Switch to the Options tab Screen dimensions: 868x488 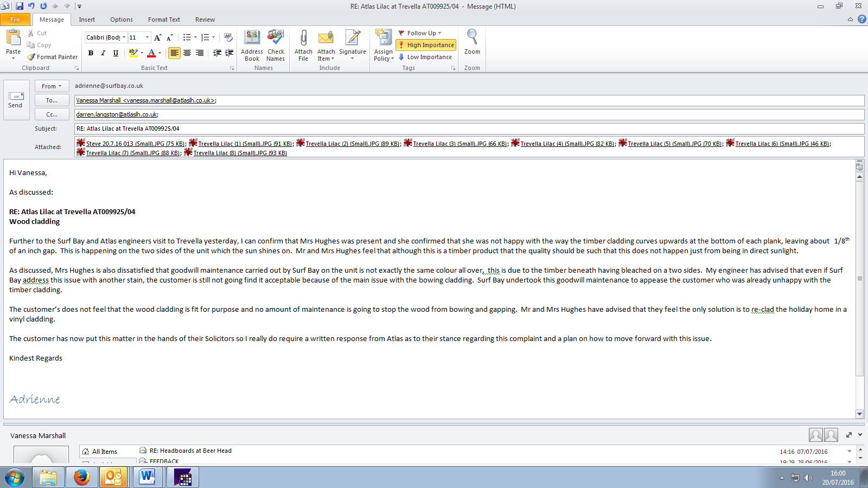point(122,20)
